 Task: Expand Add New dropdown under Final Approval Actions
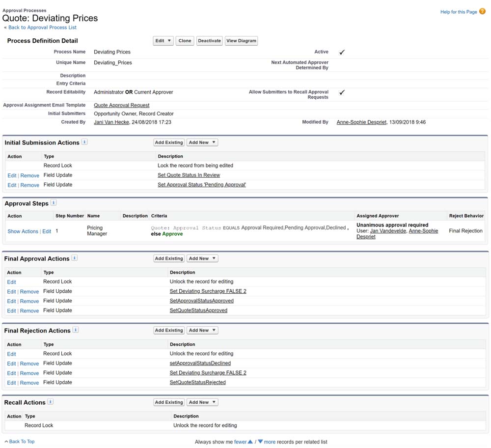[x=202, y=258]
